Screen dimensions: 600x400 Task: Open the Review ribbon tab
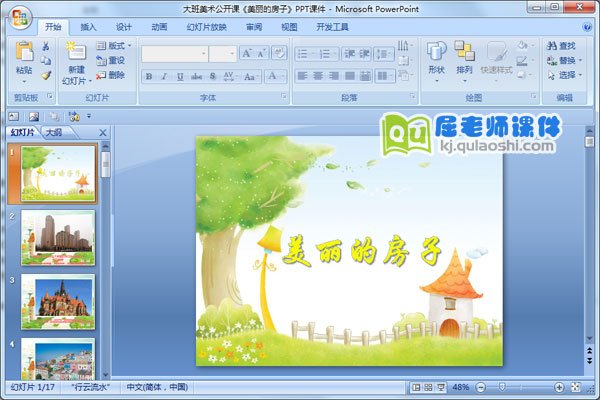click(254, 27)
